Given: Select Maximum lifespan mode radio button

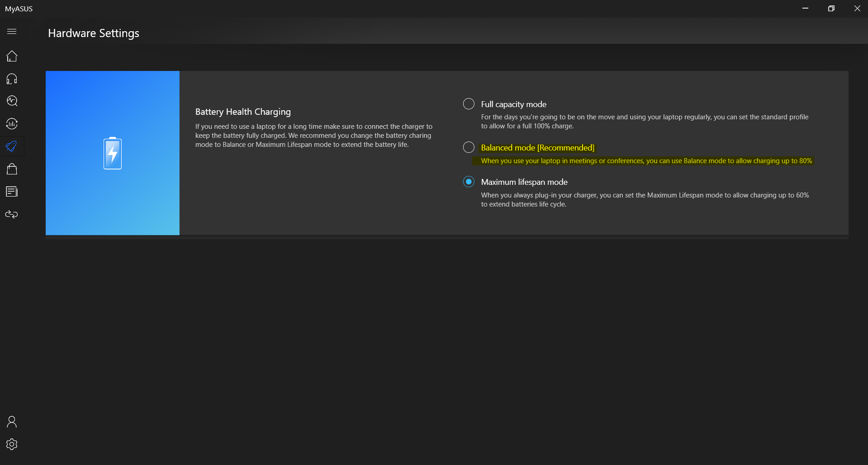Looking at the screenshot, I should tap(469, 182).
